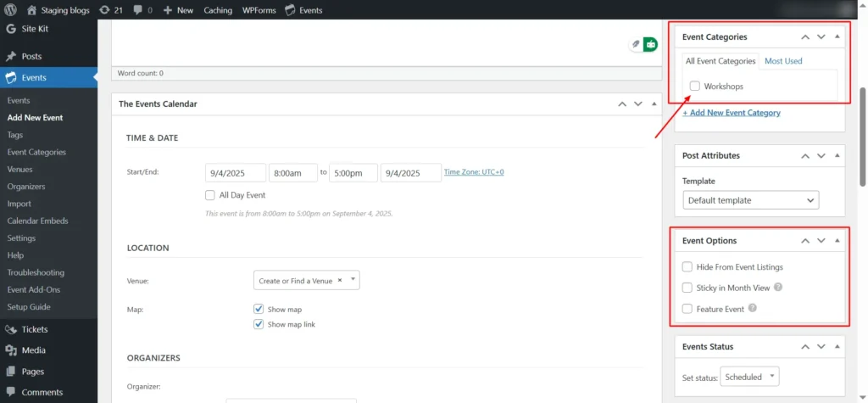Move Event Categories panel up

coord(805,37)
